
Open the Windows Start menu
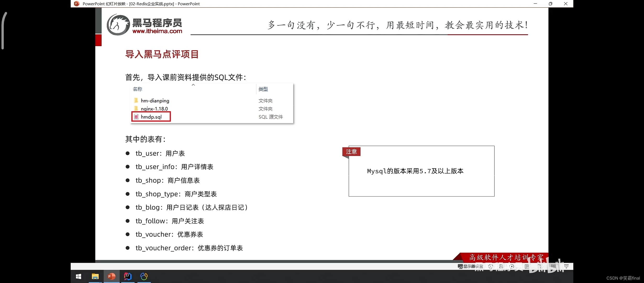pos(79,276)
